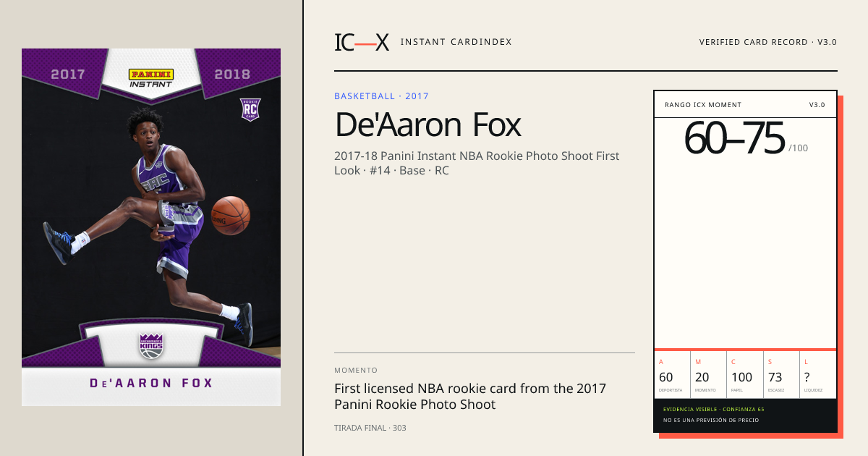Image resolution: width=868 pixels, height=456 pixels.
Task: Select the A Deportista score cell
Action: coord(673,375)
